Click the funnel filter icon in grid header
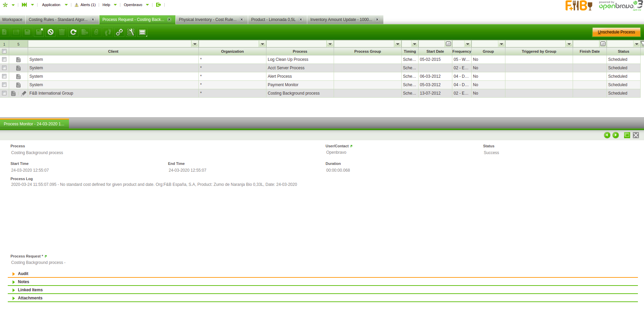 (x=642, y=44)
